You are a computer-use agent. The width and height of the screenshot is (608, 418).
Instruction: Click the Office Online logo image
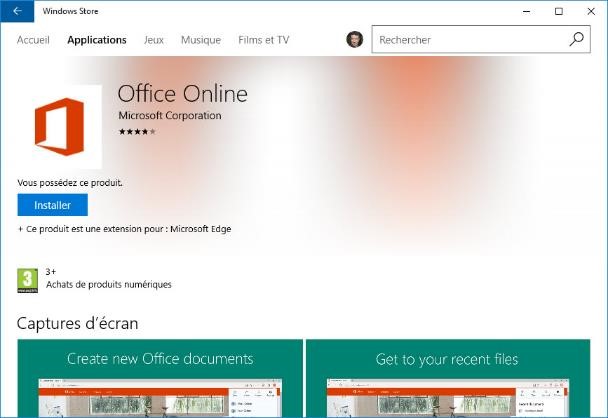[60, 127]
